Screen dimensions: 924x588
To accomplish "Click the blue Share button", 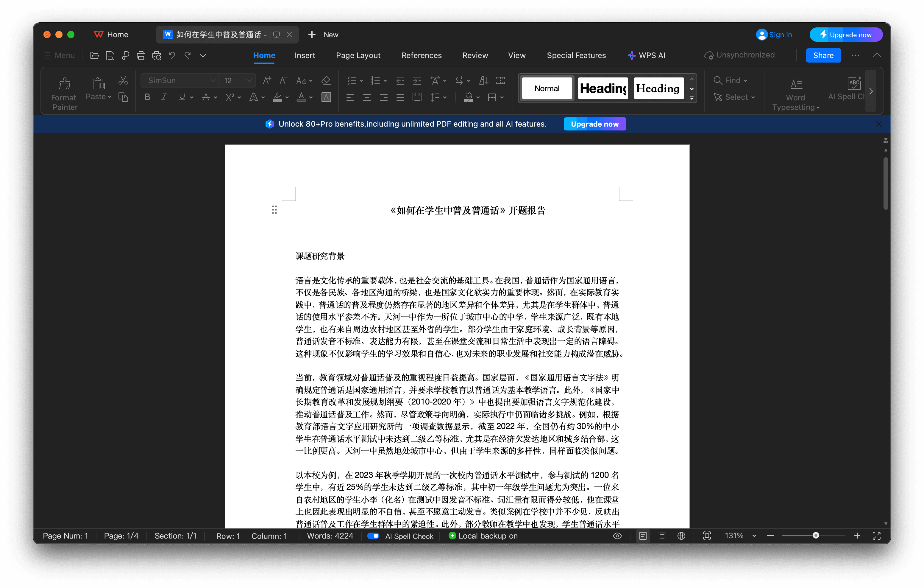I will click(x=823, y=55).
